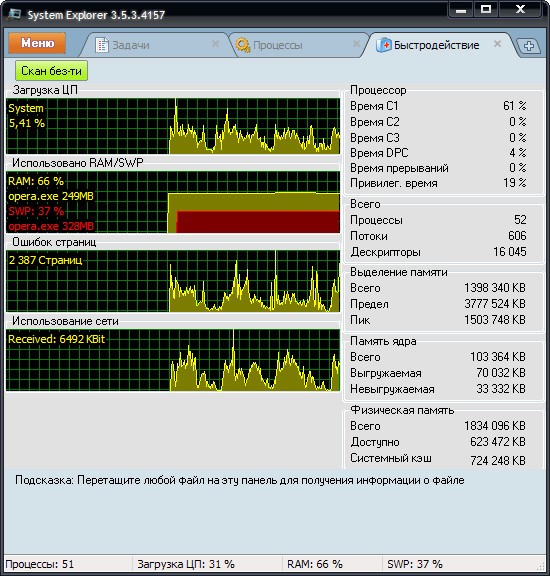Click the 'opera.exe 249MB' label

[51, 196]
